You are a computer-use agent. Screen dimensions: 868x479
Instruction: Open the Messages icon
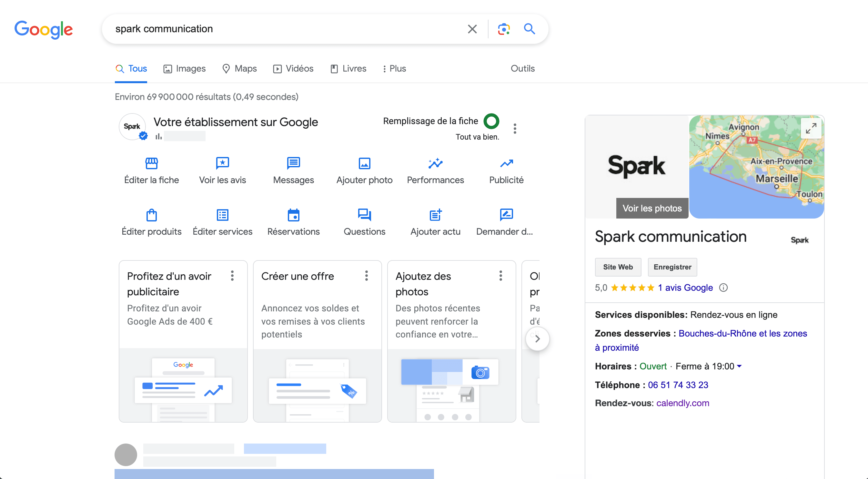(x=294, y=163)
